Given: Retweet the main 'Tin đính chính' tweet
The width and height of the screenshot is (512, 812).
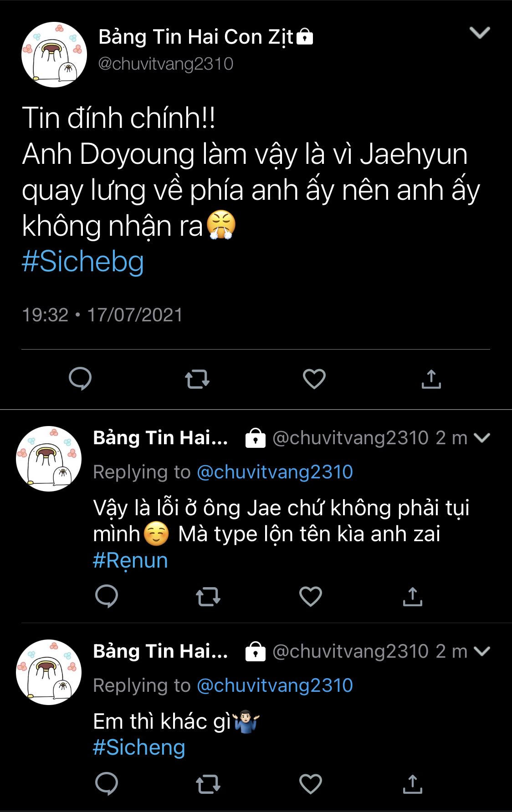Looking at the screenshot, I should pyautogui.click(x=197, y=379).
